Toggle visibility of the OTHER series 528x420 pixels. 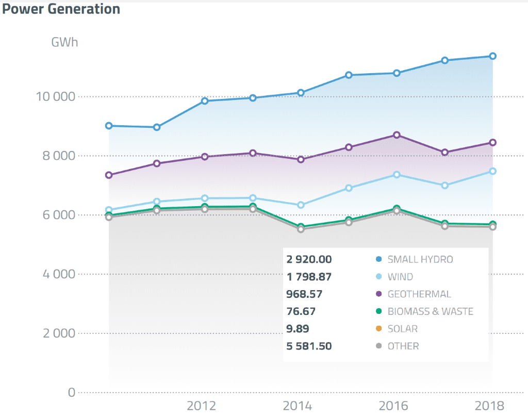coord(403,346)
